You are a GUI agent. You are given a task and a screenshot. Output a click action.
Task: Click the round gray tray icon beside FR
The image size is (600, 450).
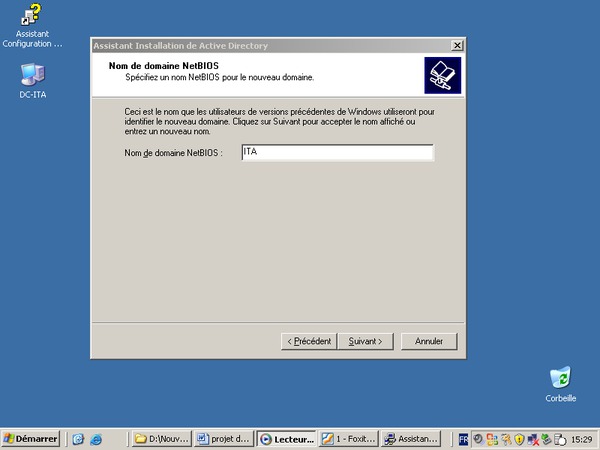click(478, 439)
